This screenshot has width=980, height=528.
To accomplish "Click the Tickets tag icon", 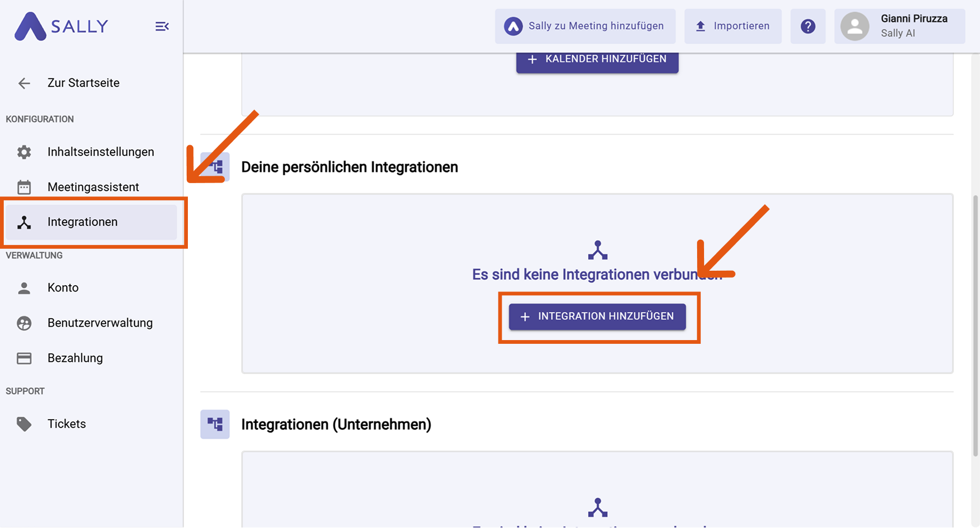I will point(24,424).
